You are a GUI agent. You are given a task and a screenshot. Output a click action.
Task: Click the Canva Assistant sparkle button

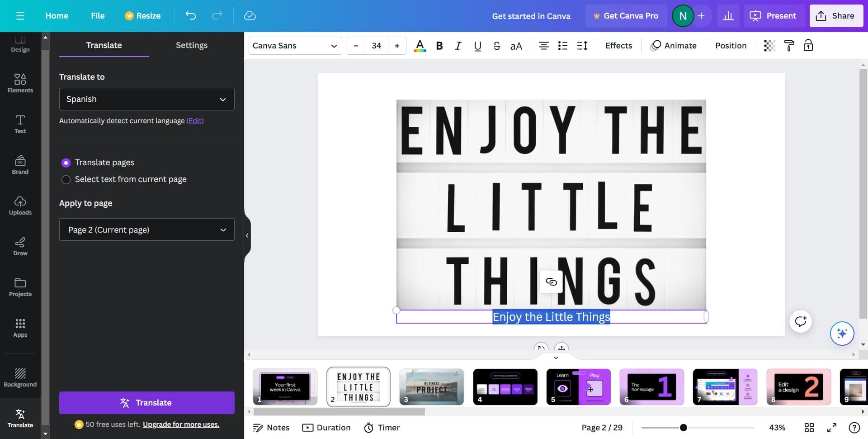pyautogui.click(x=841, y=334)
